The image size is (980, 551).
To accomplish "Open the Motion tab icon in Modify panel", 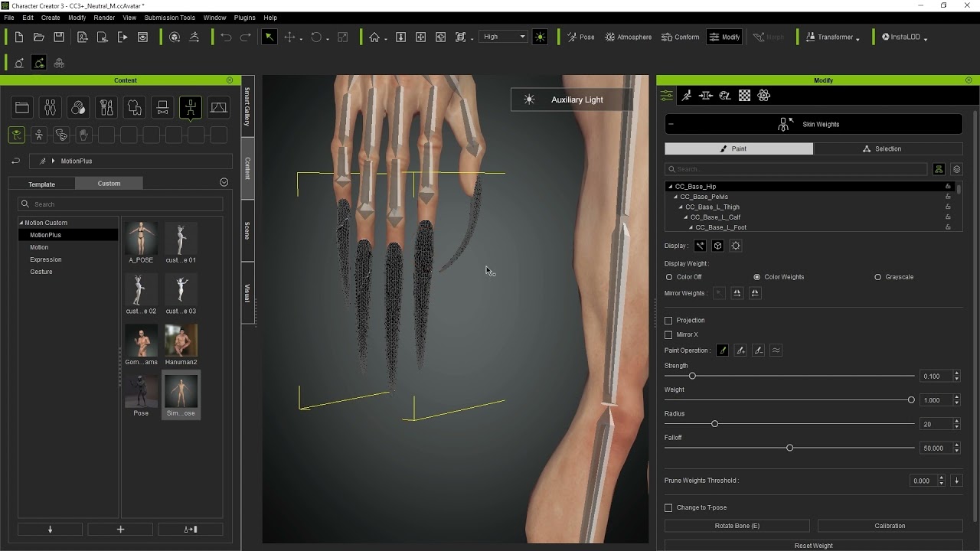I will click(x=687, y=96).
